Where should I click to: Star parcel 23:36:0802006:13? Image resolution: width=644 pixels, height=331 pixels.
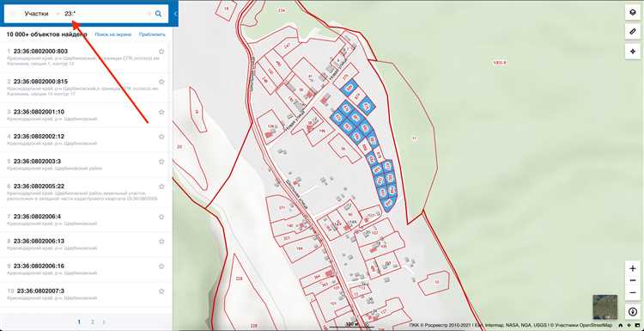tap(161, 241)
